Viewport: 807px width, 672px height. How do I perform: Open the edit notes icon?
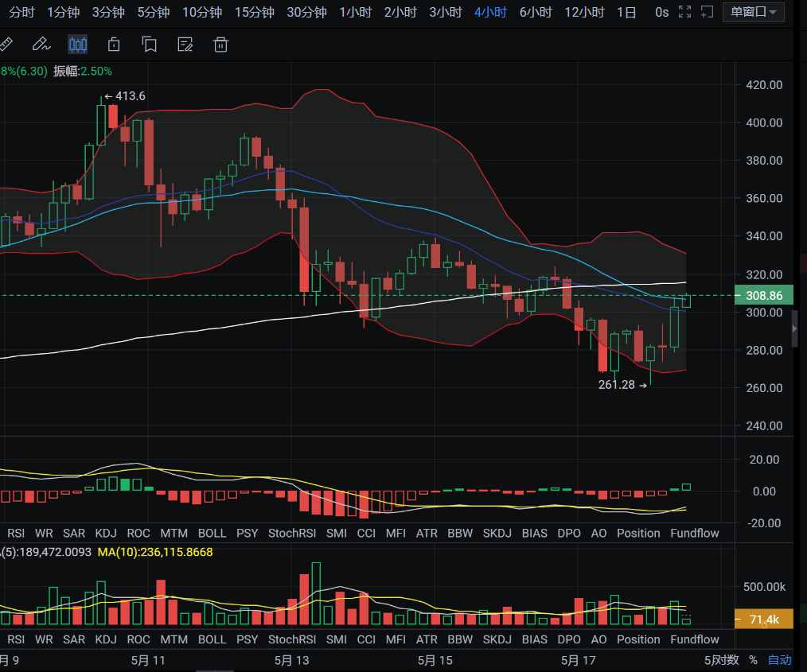point(185,45)
